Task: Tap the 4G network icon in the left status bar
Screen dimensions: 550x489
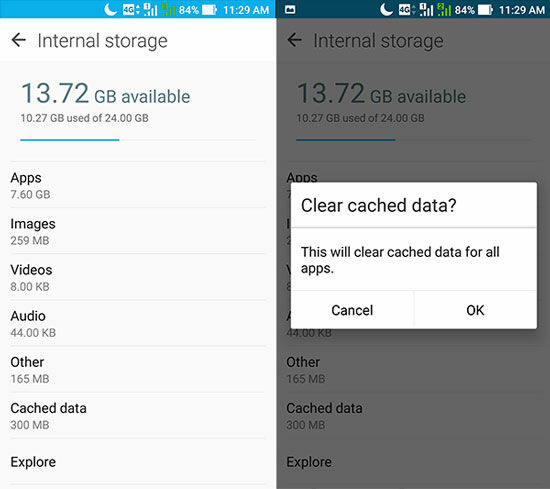Action: pos(131,10)
